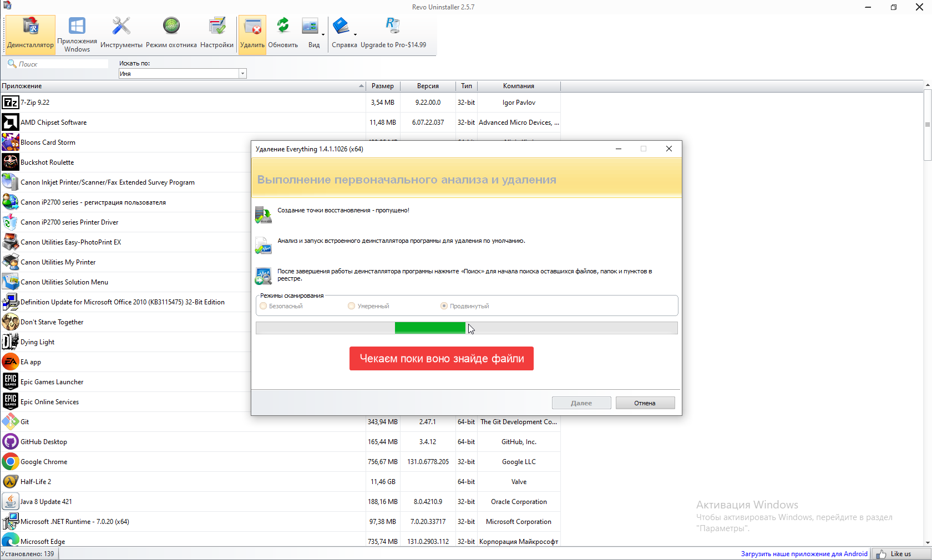Close the Удаление Everything dialog
This screenshot has width=932, height=560.
pos(669,149)
